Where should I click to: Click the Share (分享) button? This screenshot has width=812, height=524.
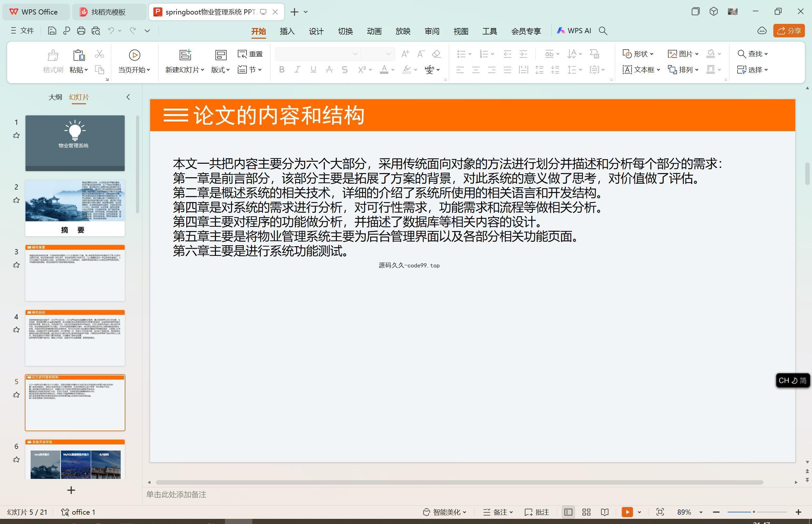coord(789,31)
